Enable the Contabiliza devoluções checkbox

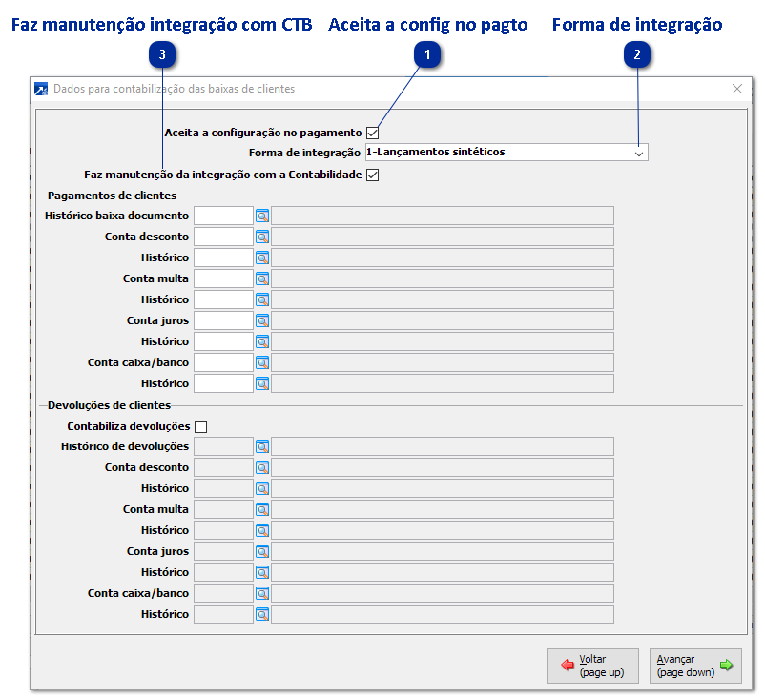pos(200,426)
